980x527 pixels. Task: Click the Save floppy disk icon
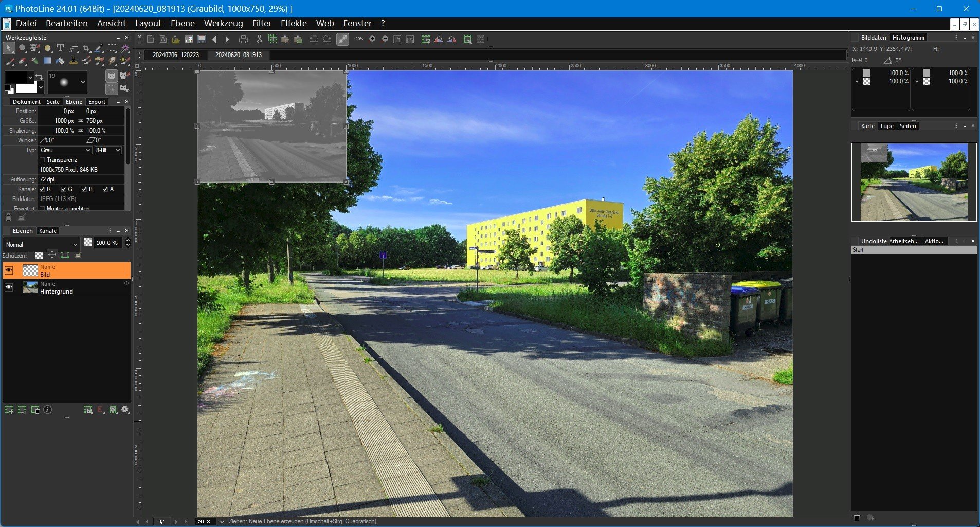pos(202,39)
